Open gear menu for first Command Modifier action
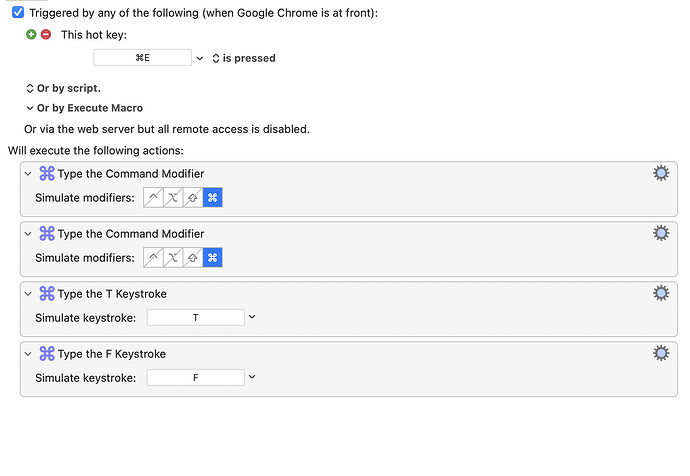Image resolution: width=690 pixels, height=476 pixels. (660, 173)
